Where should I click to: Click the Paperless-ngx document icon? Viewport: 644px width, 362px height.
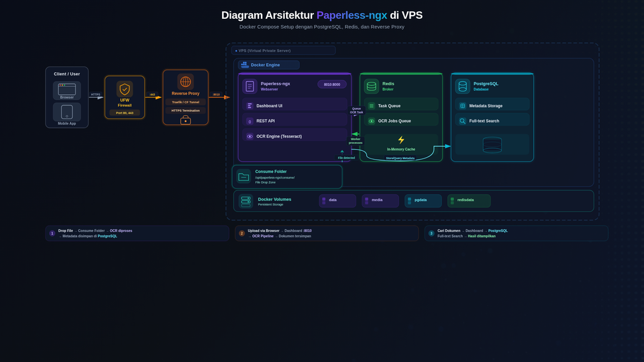click(250, 86)
